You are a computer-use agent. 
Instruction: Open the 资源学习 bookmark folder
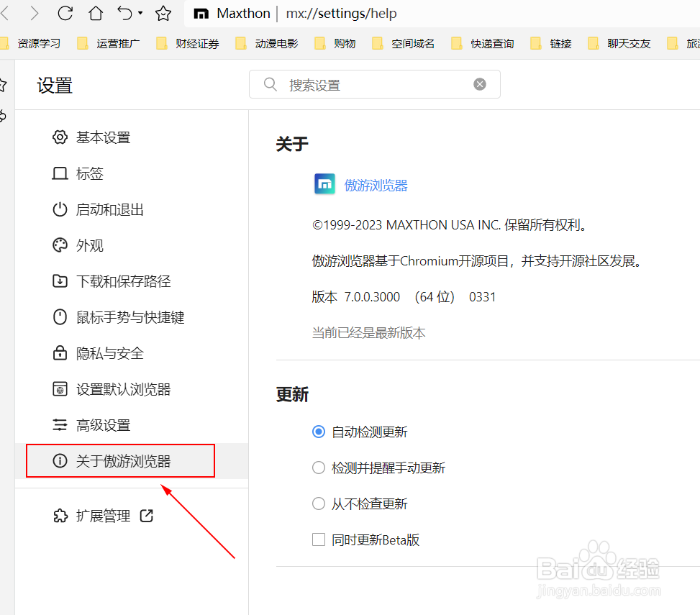[30, 43]
